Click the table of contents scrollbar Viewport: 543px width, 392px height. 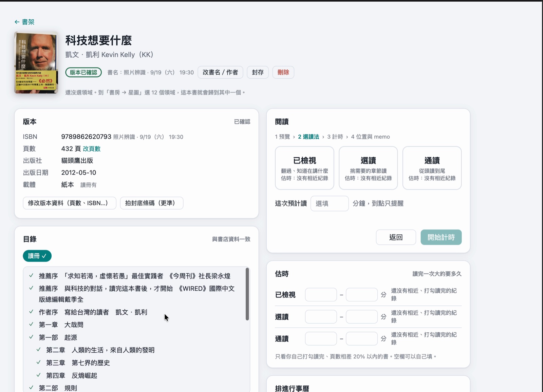point(247,294)
